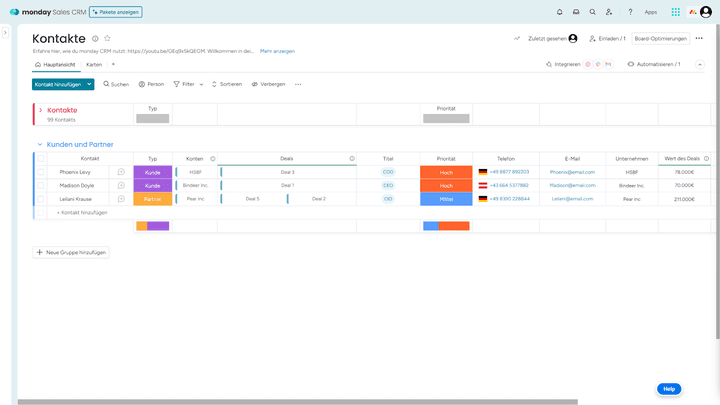The width and height of the screenshot is (720, 405).
Task: Tick the checkbox for Madison Doyle
Action: coord(41,185)
